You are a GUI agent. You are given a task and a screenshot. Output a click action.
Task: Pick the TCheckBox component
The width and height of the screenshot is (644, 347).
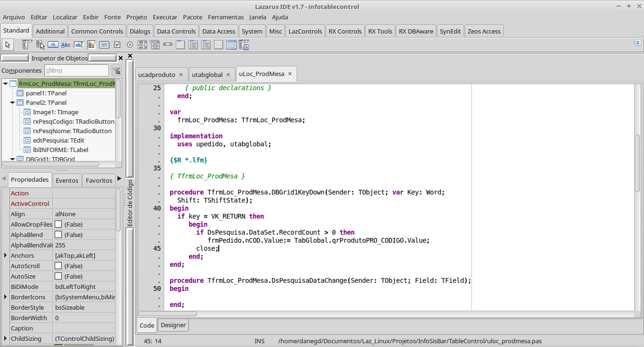(117, 45)
